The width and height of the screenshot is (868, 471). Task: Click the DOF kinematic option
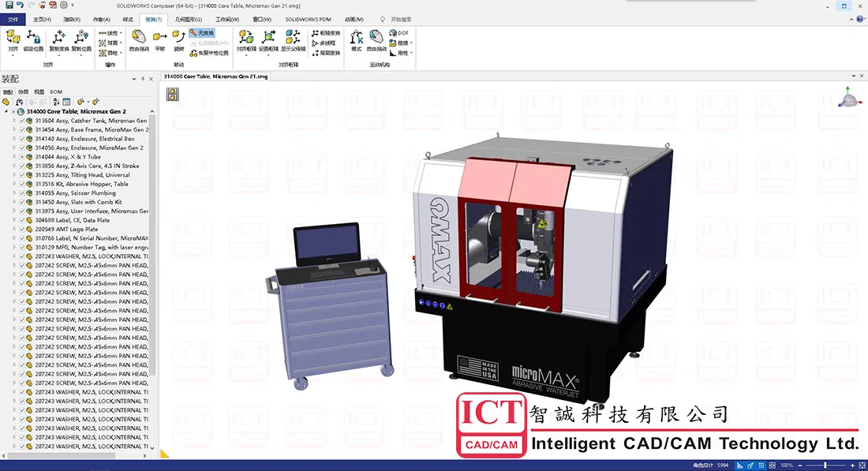(x=398, y=33)
